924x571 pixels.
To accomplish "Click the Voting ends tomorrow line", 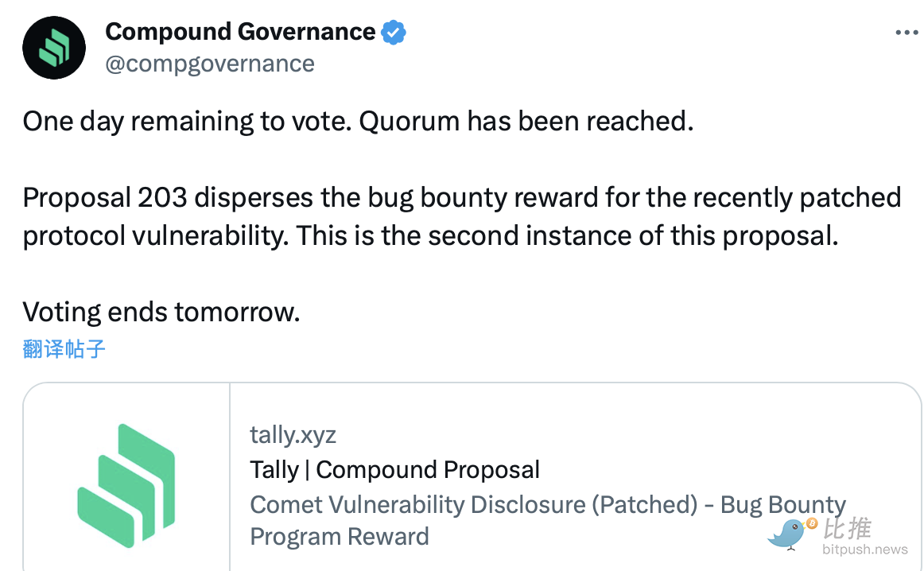I will 161,312.
